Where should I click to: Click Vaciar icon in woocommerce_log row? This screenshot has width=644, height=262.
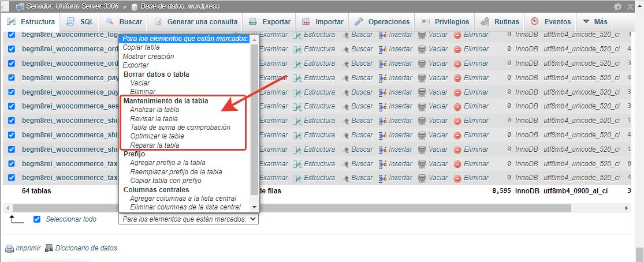[422, 35]
